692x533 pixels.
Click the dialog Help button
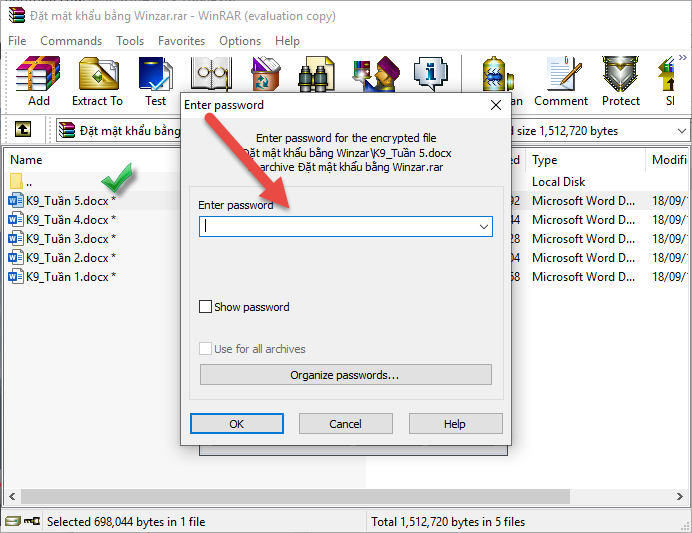(x=455, y=424)
